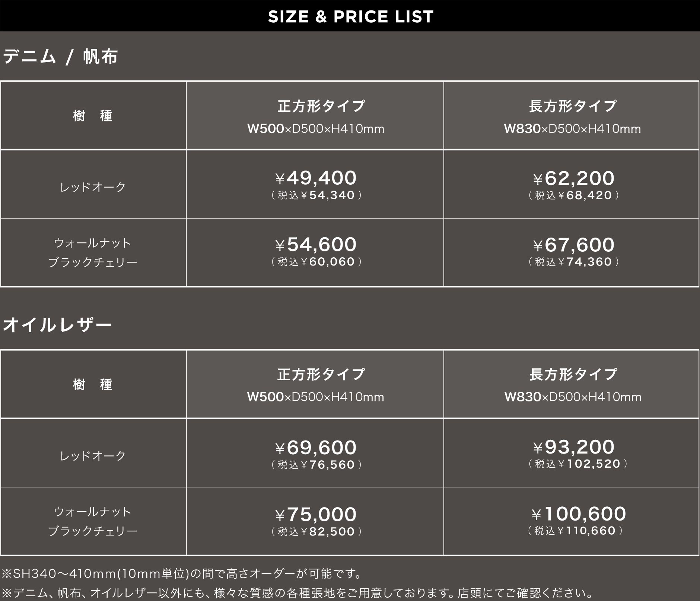This screenshot has height=601, width=700.
Task: Click 長方形タイプ header in oil leather table
Action: tap(573, 374)
